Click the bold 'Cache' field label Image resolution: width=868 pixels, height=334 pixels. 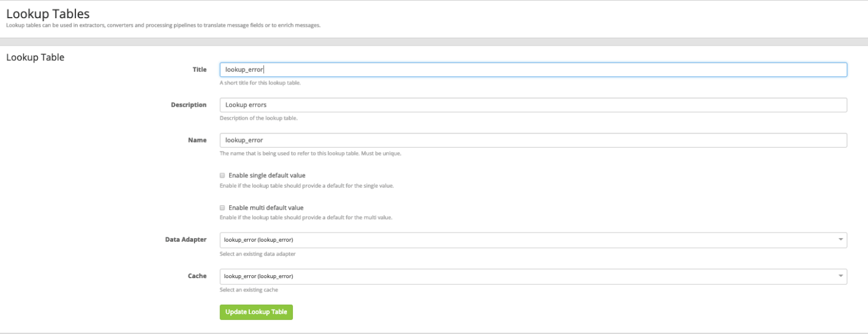pyautogui.click(x=197, y=276)
